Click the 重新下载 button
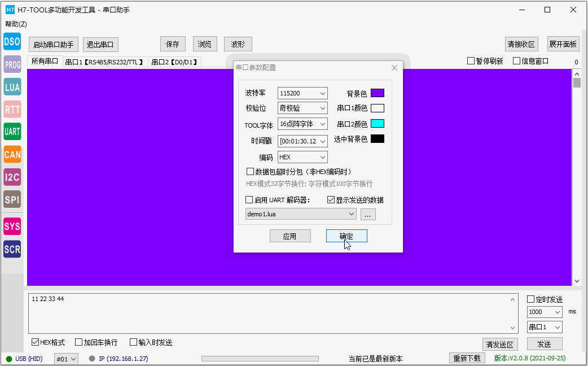Viewport: 588px width, 366px height. coord(467,358)
